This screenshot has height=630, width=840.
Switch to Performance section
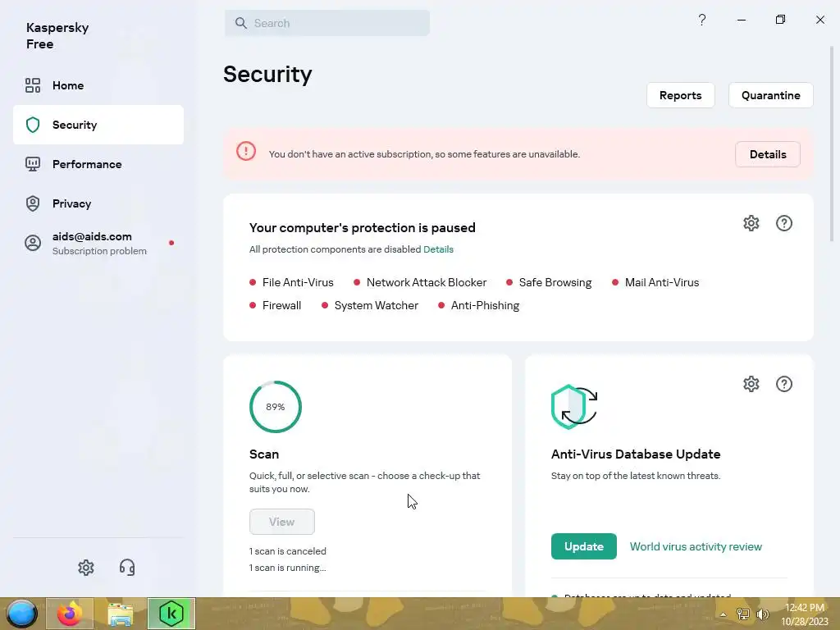point(98,164)
